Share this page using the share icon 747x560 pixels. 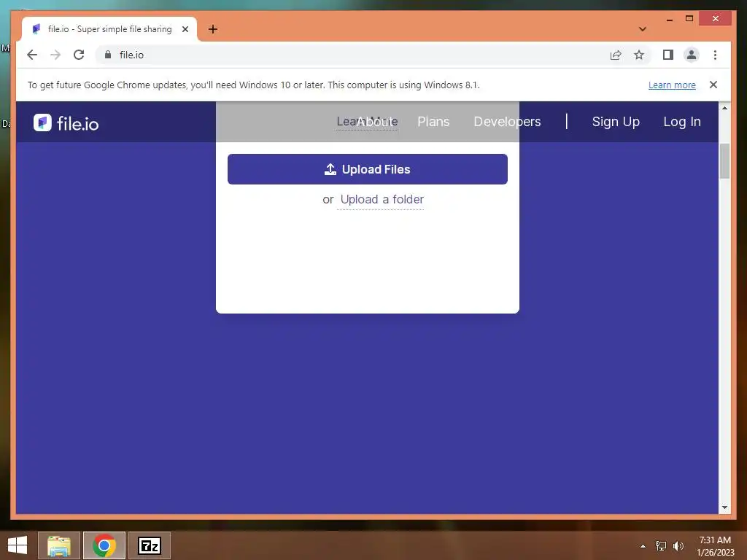coord(616,55)
